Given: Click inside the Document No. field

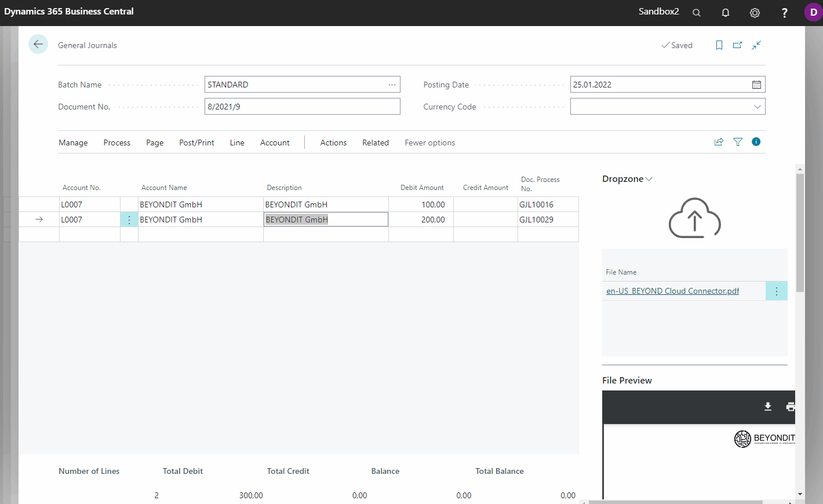Looking at the screenshot, I should (x=301, y=106).
